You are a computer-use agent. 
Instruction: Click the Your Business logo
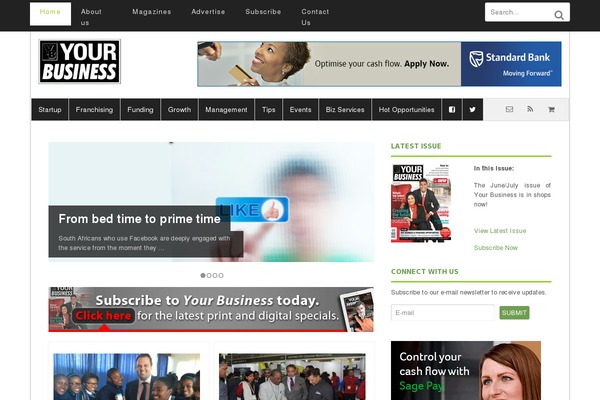tap(80, 61)
